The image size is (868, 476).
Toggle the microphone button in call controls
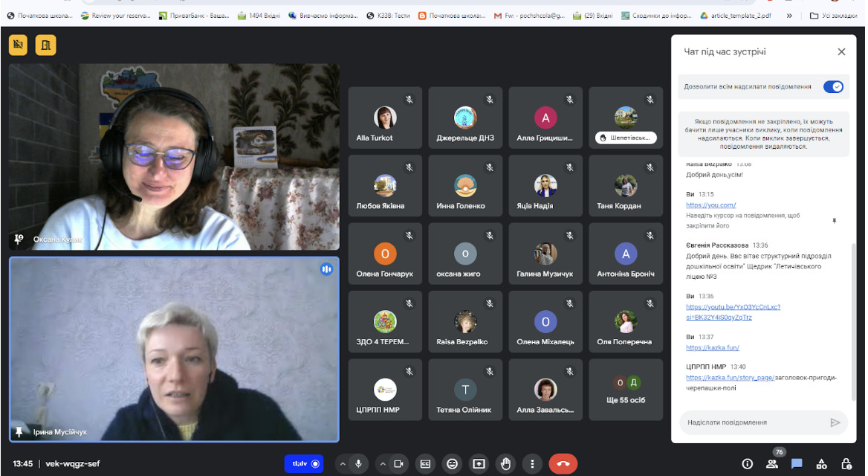coord(359,464)
